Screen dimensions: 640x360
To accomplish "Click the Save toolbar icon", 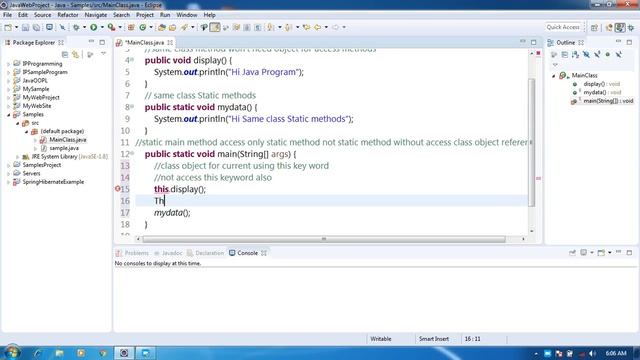I will (x=25, y=27).
